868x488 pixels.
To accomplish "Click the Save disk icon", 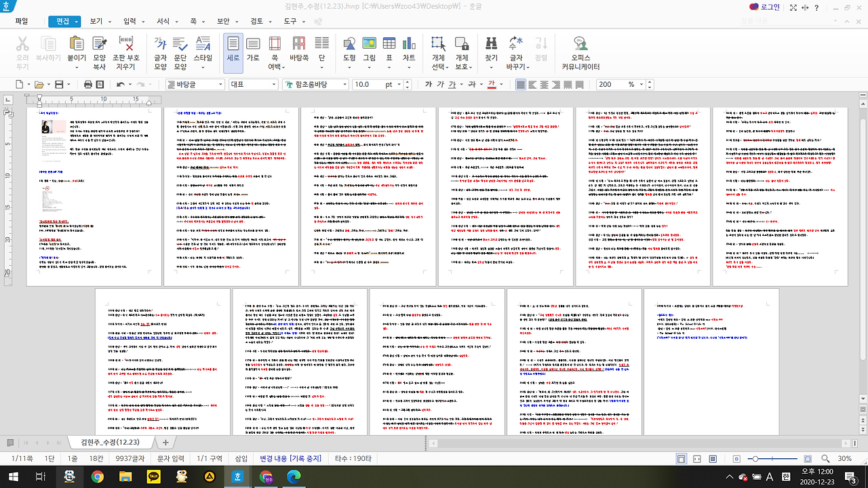I will coord(59,85).
